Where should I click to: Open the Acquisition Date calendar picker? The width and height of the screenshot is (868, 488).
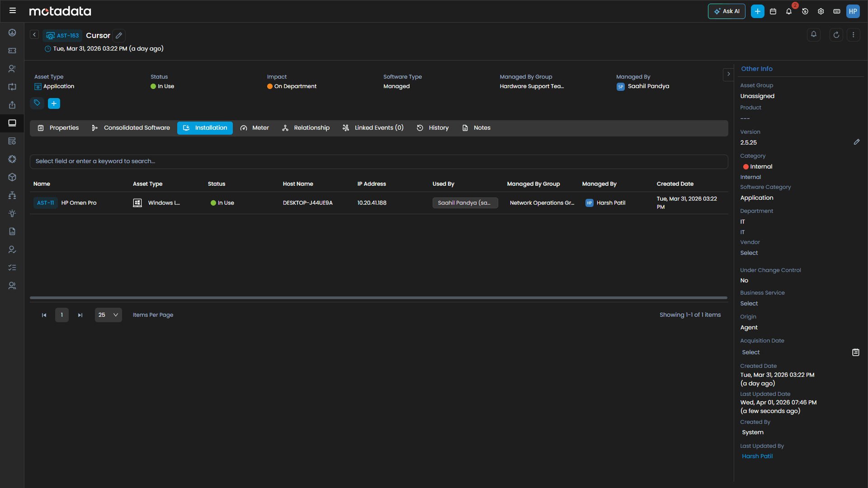click(x=856, y=352)
